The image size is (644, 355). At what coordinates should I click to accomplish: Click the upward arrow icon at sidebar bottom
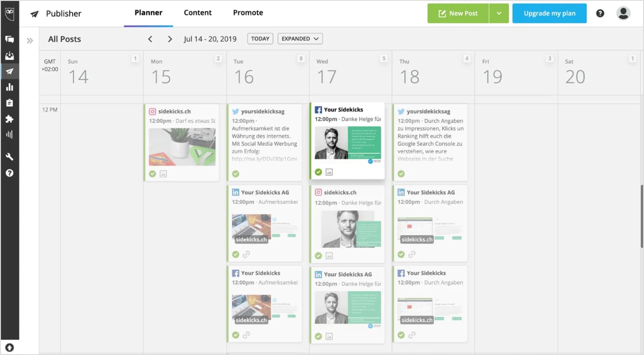pyautogui.click(x=9, y=347)
